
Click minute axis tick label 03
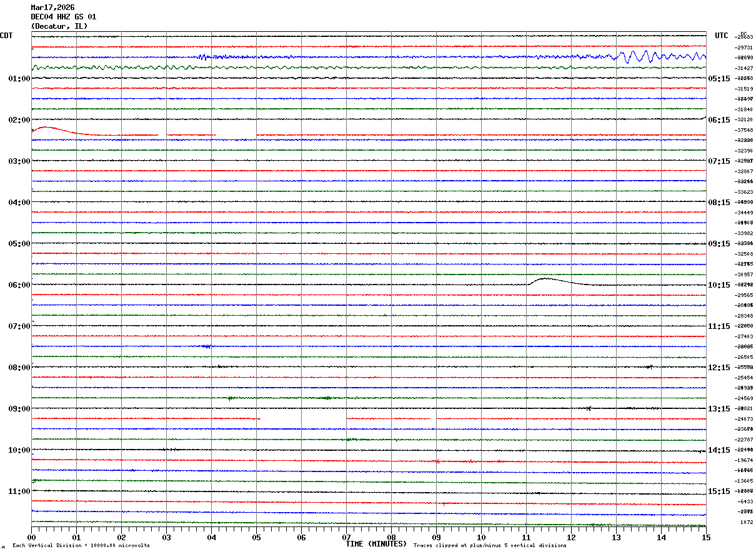(x=166, y=537)
